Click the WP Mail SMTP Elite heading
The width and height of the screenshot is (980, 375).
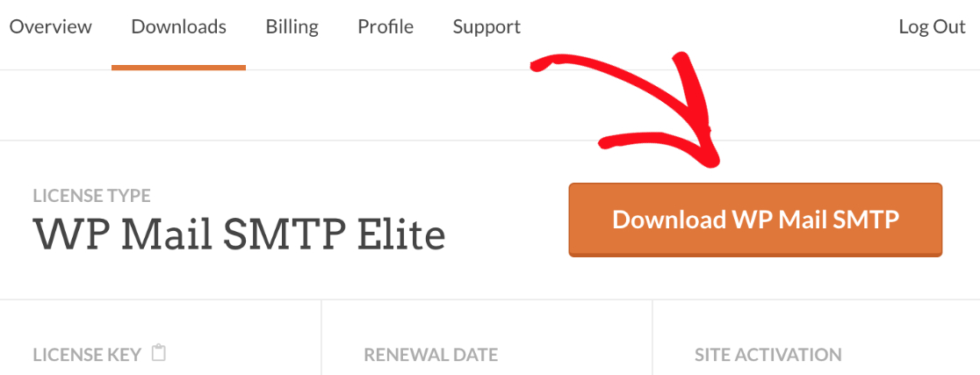(x=239, y=233)
